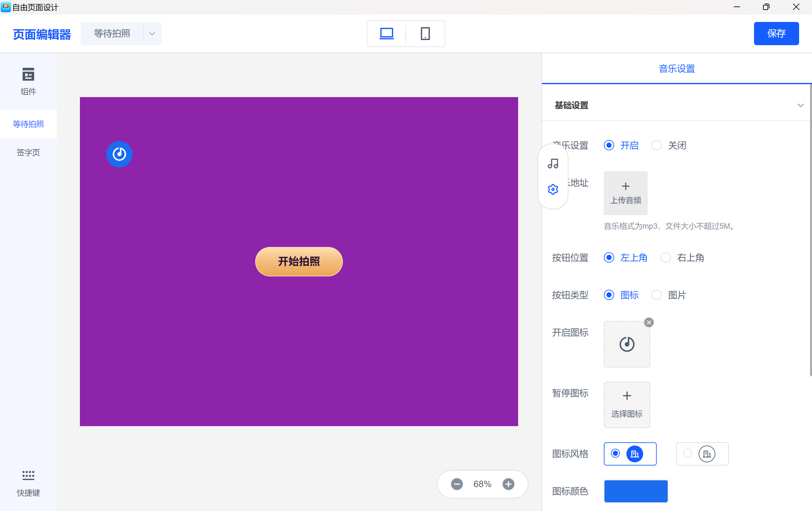812x511 pixels.
Task: Select 关闭 for music setting
Action: tap(657, 145)
